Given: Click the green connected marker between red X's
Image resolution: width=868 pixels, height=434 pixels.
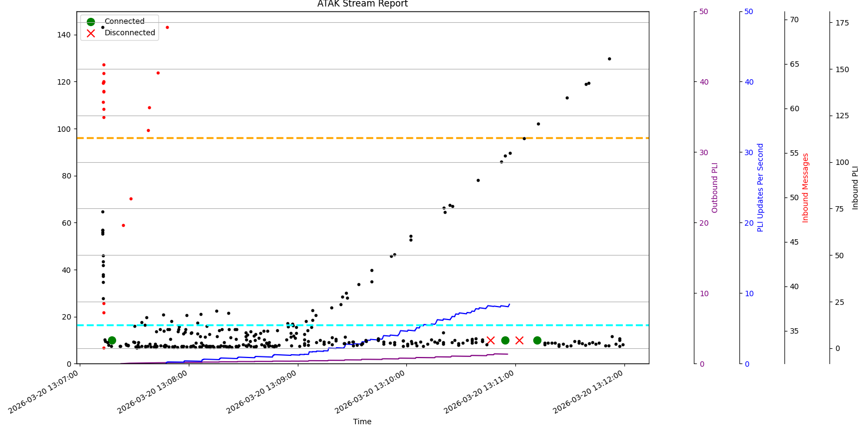Looking at the screenshot, I should pyautogui.click(x=505, y=340).
